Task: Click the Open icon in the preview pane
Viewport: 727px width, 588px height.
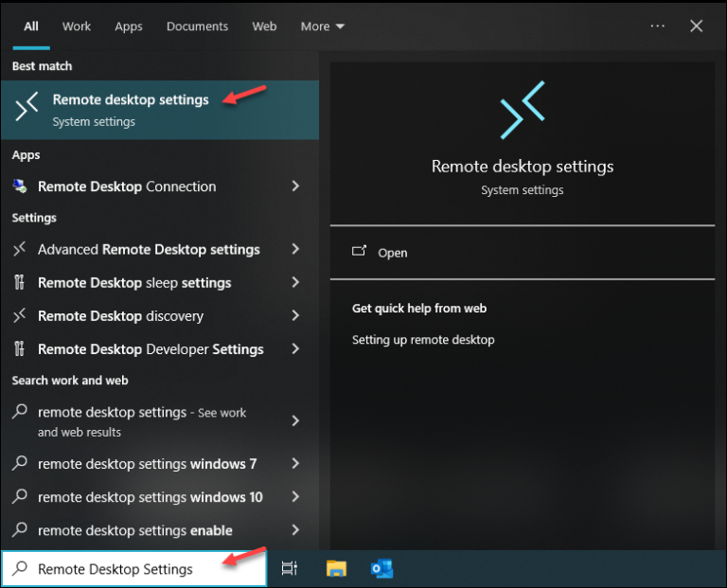Action: (x=359, y=251)
